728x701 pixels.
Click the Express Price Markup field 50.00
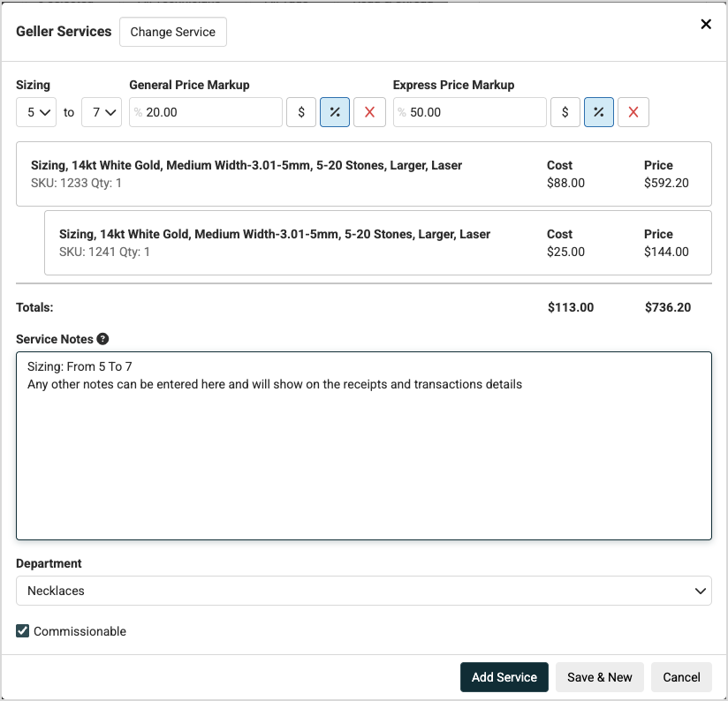coord(470,112)
